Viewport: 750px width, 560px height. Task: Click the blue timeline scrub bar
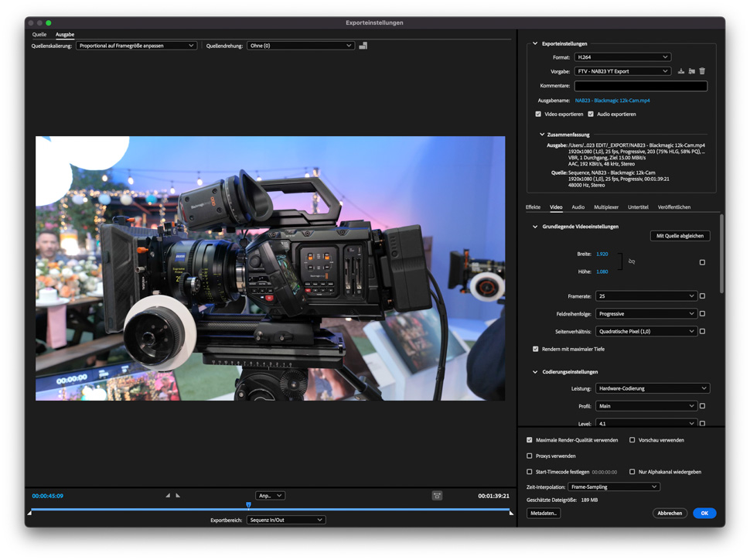pos(271,510)
